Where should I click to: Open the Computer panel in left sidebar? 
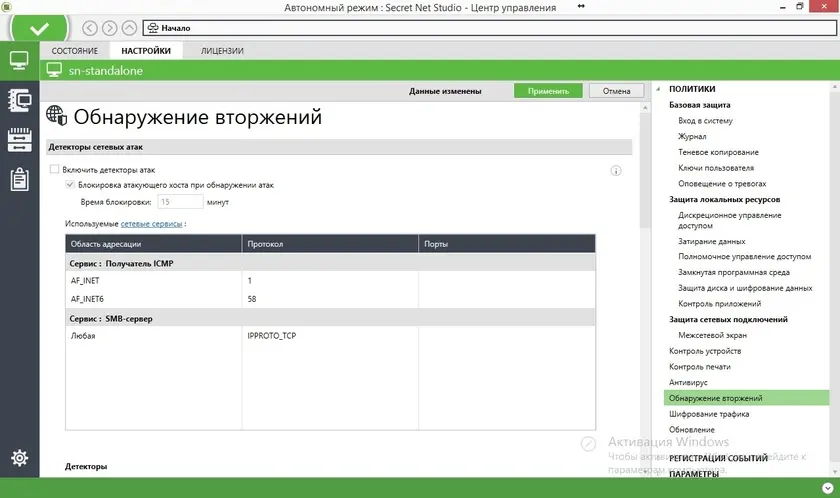pyautogui.click(x=19, y=61)
